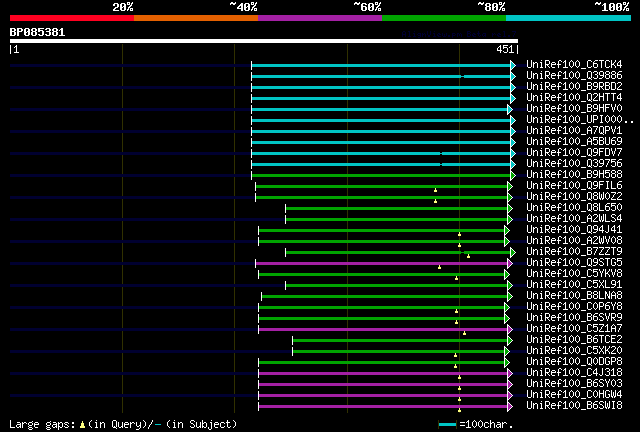
Task: Click the cyan alignment bar for A5BU69
Action: 381,143
